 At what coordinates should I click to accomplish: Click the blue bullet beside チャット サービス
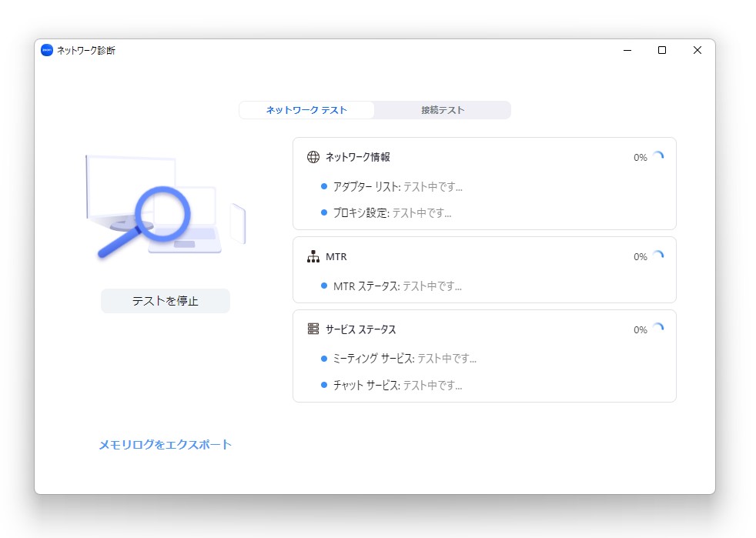tap(324, 386)
